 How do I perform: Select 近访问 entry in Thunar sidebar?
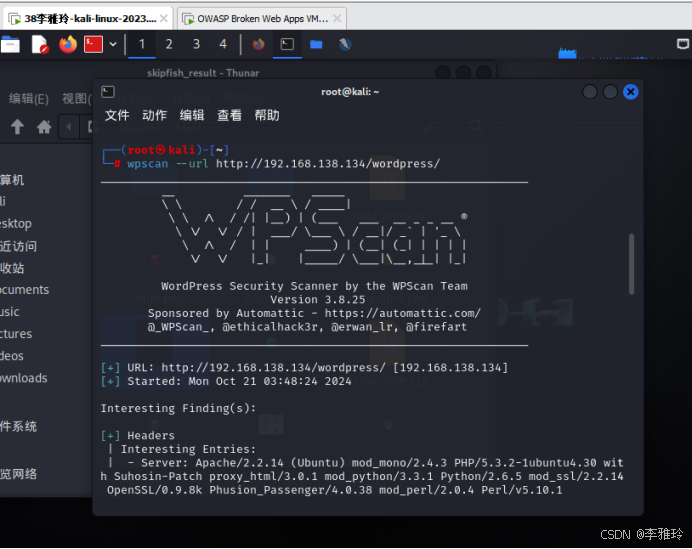tap(18, 246)
